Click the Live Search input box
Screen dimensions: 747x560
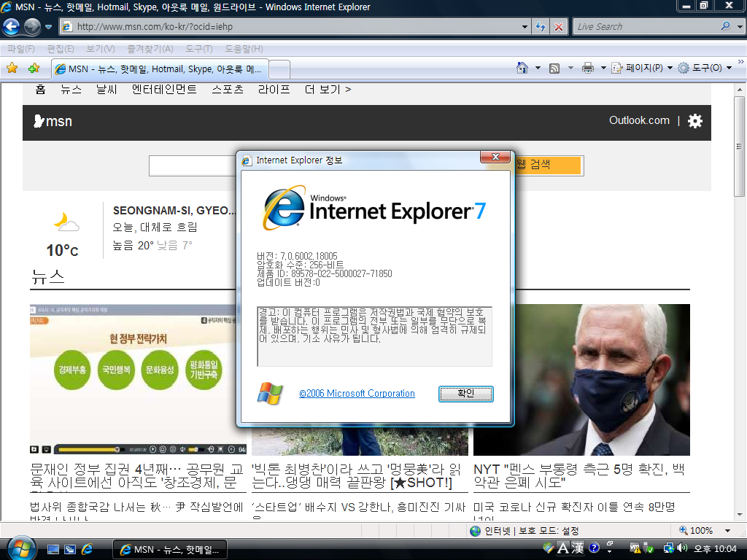click(646, 27)
